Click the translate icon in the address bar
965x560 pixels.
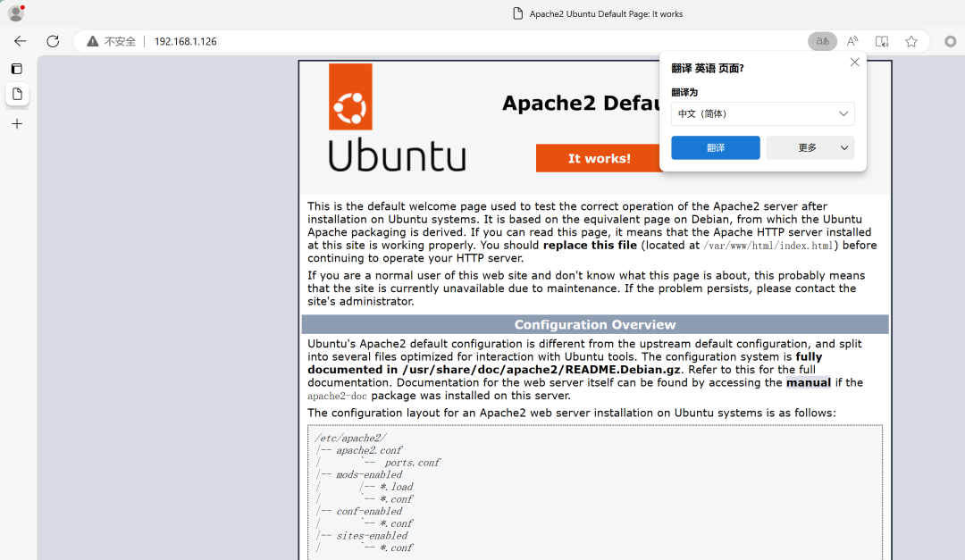(x=822, y=41)
